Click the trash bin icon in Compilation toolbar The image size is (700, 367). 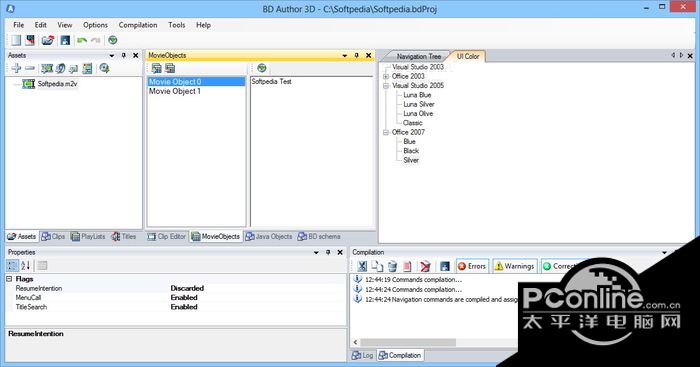(392, 266)
